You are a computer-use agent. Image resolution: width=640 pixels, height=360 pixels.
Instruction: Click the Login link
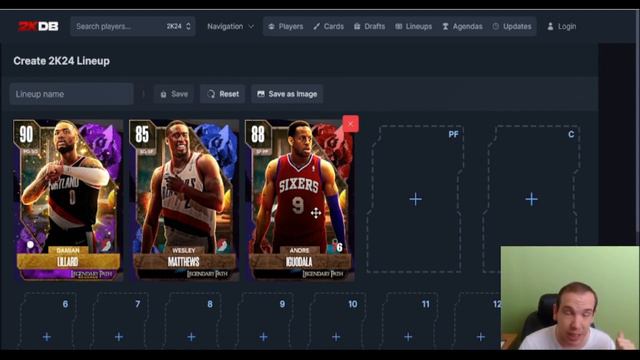pos(562,26)
